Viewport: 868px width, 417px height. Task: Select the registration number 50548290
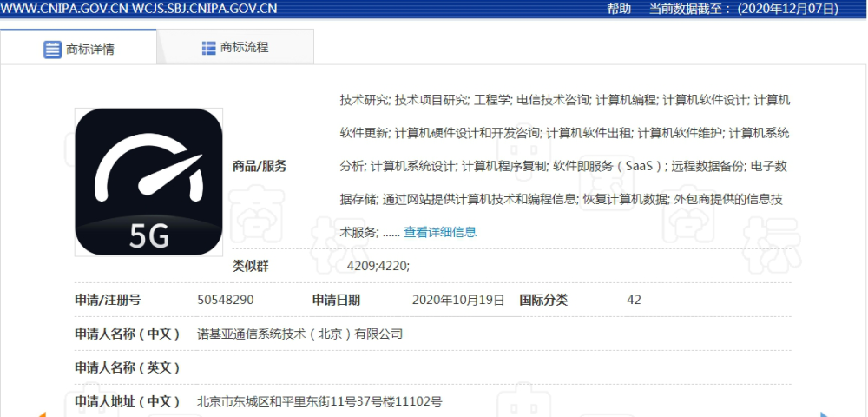coord(226,300)
